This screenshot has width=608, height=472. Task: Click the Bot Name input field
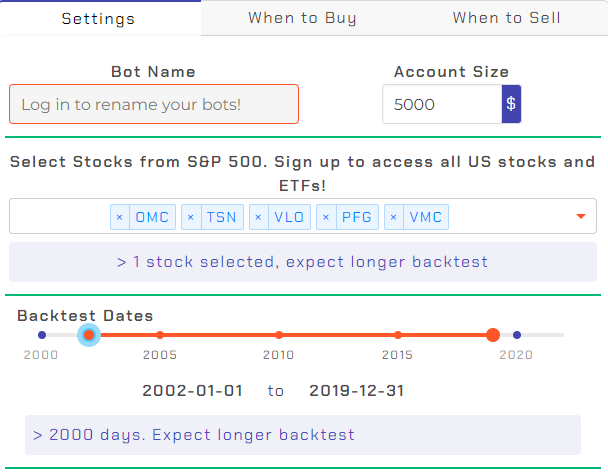(154, 104)
